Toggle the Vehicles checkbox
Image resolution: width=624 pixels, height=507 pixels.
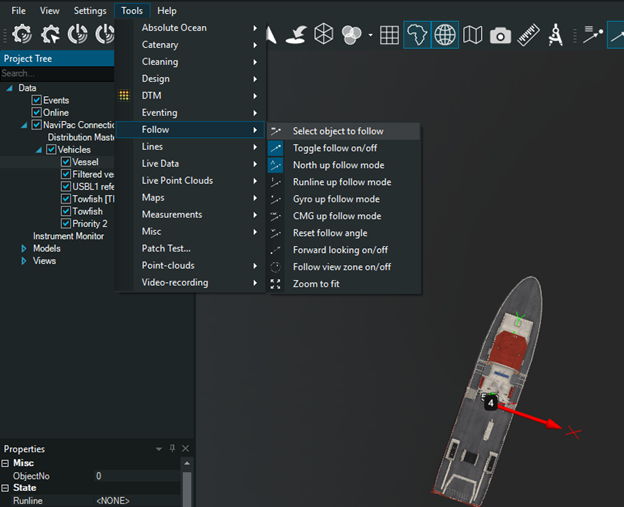(x=51, y=149)
